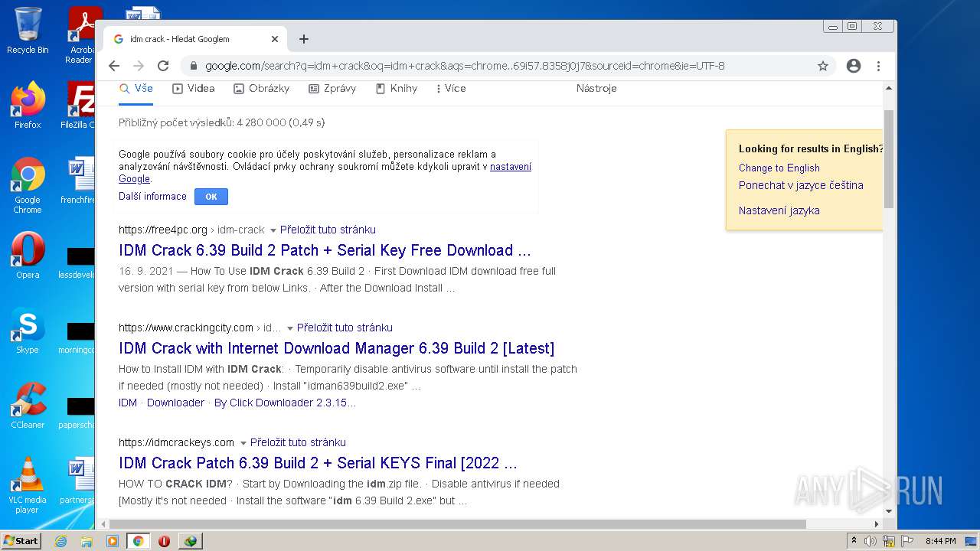The width and height of the screenshot is (980, 551).
Task: Open the Chrome profile avatar menu
Action: pyautogui.click(x=854, y=66)
